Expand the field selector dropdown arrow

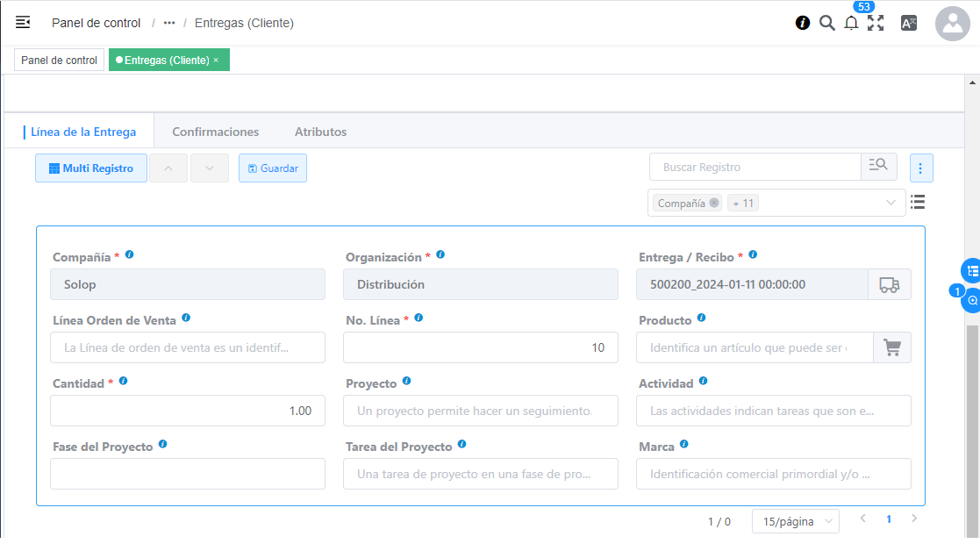pyautogui.click(x=891, y=203)
